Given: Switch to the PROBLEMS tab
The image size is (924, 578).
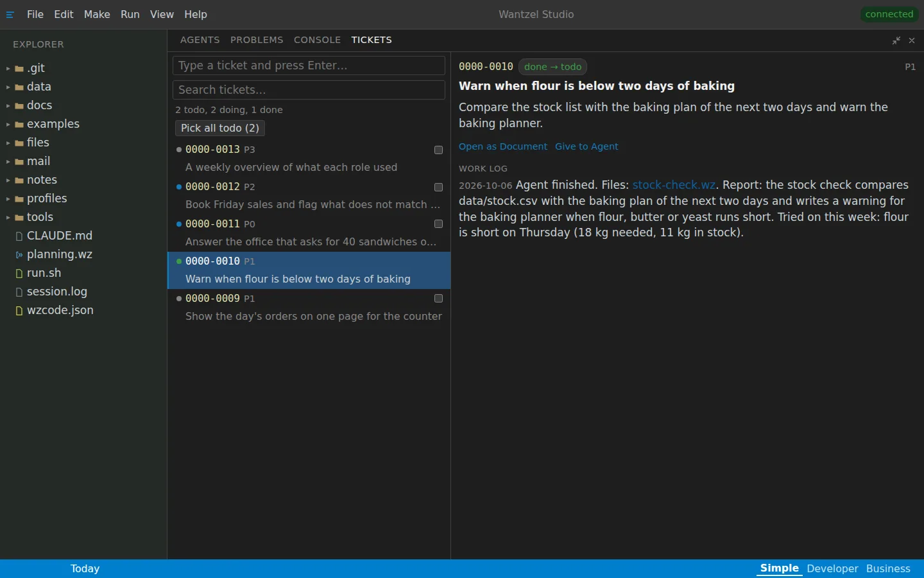Looking at the screenshot, I should pyautogui.click(x=257, y=40).
